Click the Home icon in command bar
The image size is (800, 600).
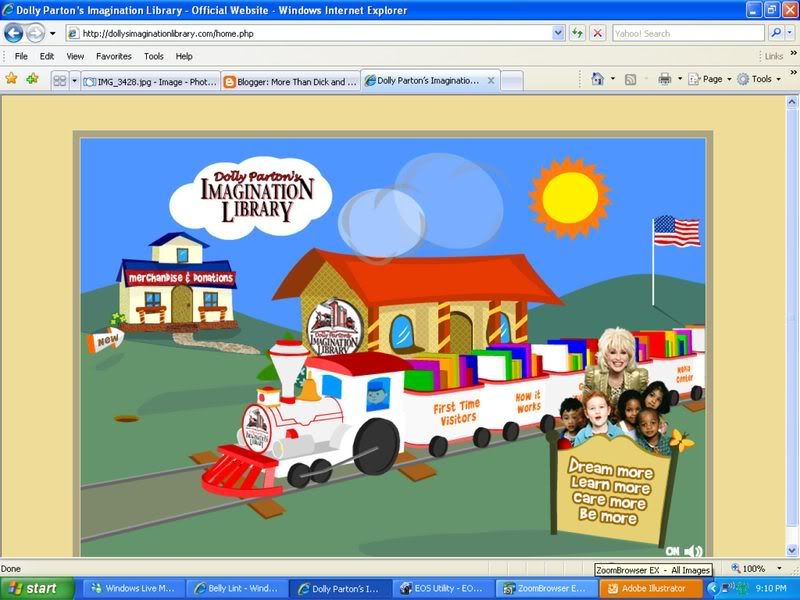pos(597,79)
